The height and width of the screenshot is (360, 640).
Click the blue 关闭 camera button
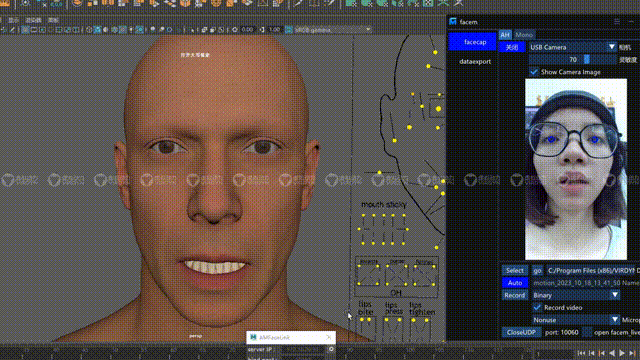coord(512,47)
